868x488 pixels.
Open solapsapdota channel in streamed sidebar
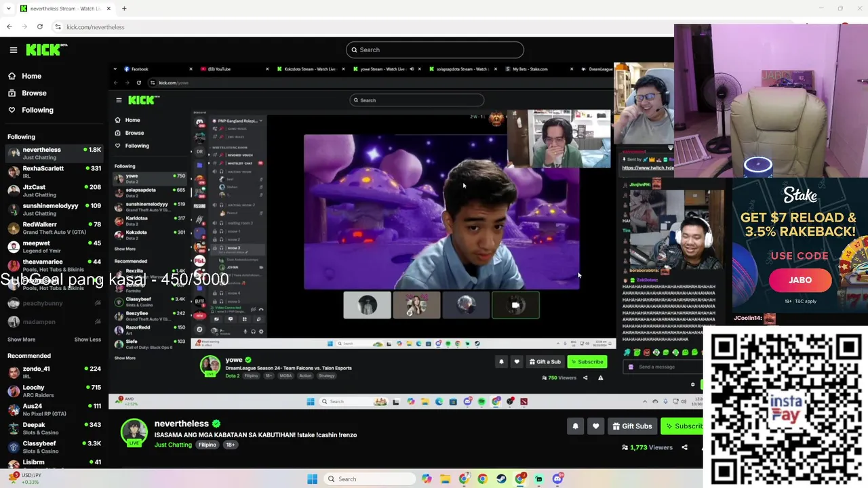point(151,192)
